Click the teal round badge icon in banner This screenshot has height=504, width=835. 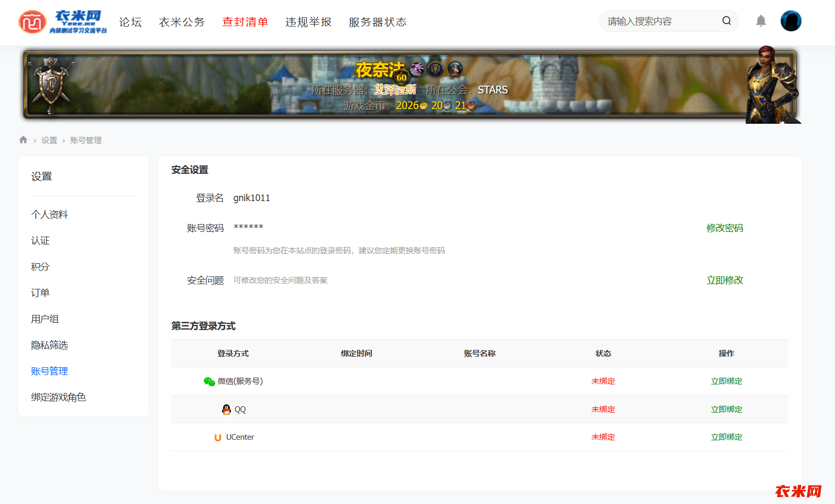(455, 69)
